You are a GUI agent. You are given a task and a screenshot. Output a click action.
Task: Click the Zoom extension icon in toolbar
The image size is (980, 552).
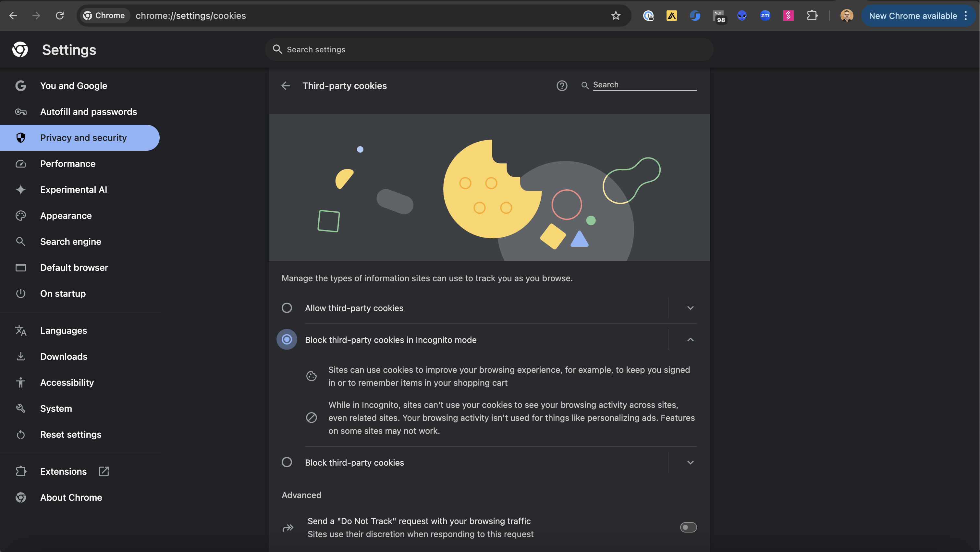click(765, 16)
